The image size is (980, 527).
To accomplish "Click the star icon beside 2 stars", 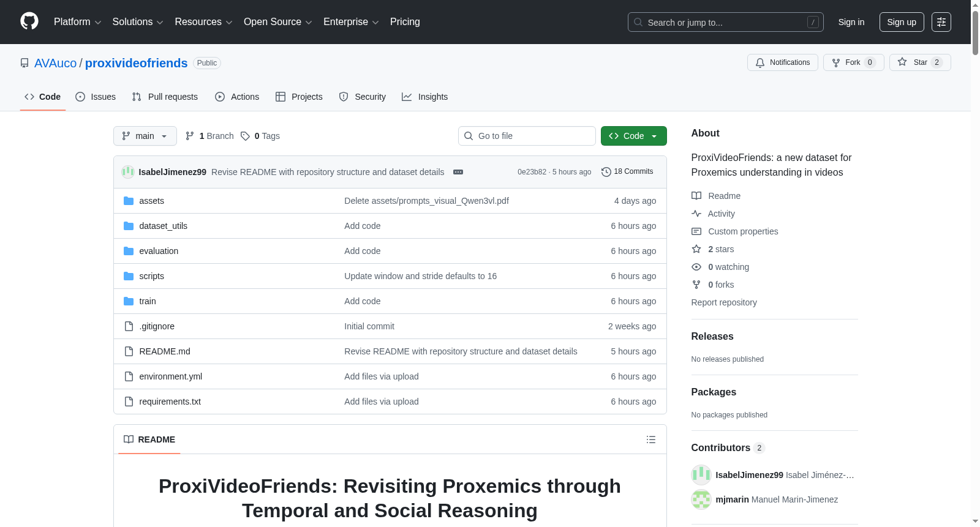I will 696,249.
